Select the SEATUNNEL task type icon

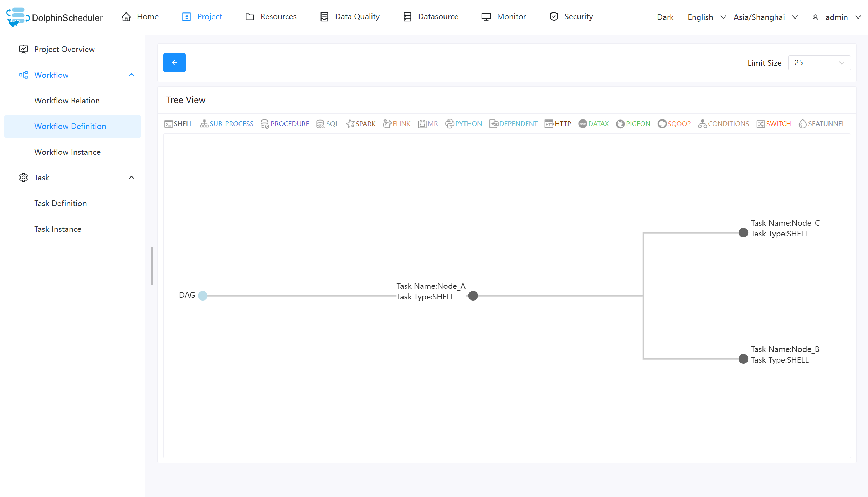(x=822, y=123)
